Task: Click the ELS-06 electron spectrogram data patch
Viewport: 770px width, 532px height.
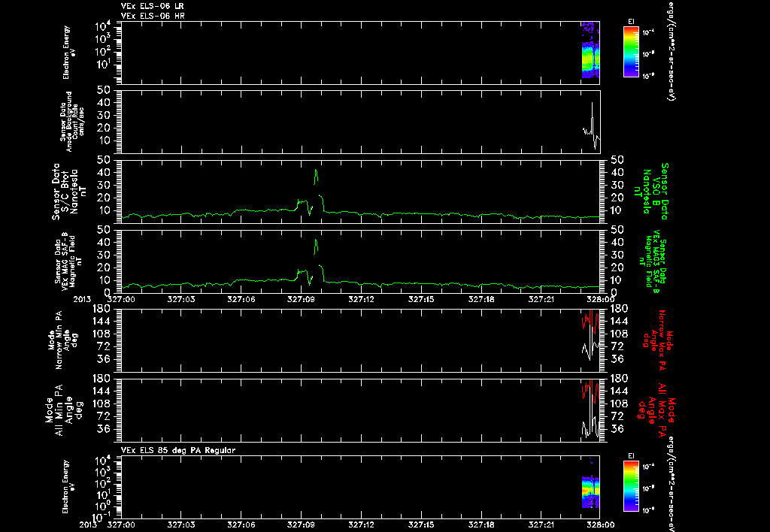Action: [x=591, y=50]
